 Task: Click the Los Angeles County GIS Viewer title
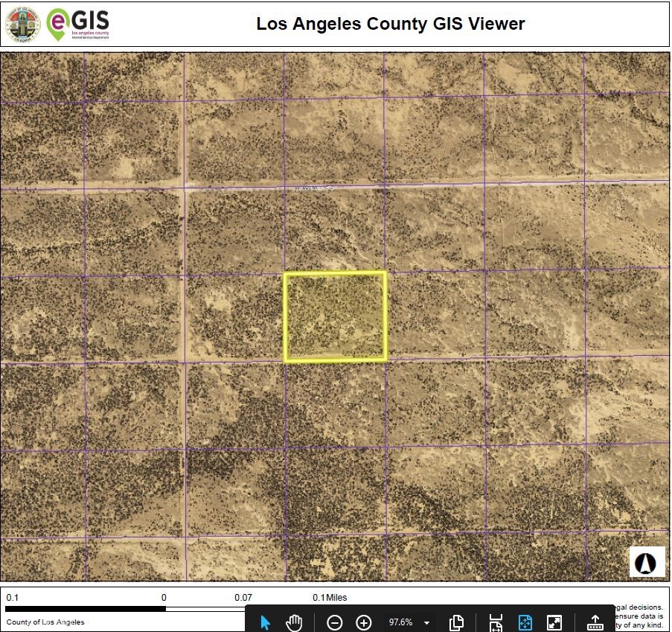(391, 24)
